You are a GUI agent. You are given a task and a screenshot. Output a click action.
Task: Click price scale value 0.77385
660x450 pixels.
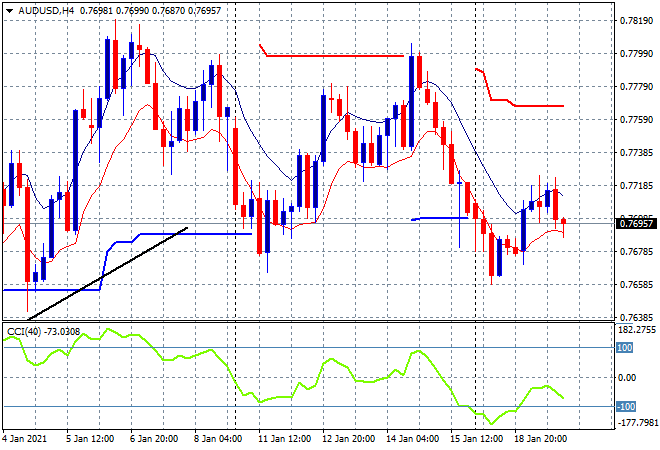[636, 152]
